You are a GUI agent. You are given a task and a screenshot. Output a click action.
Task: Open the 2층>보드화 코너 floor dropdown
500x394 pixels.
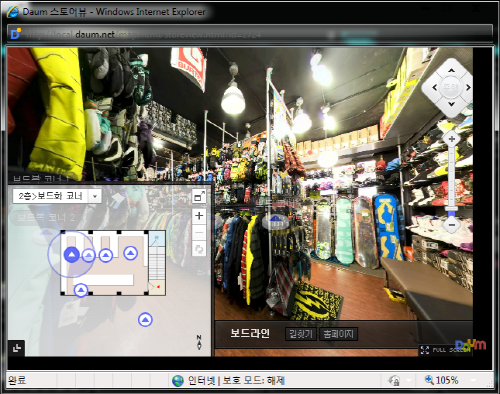tap(57, 196)
